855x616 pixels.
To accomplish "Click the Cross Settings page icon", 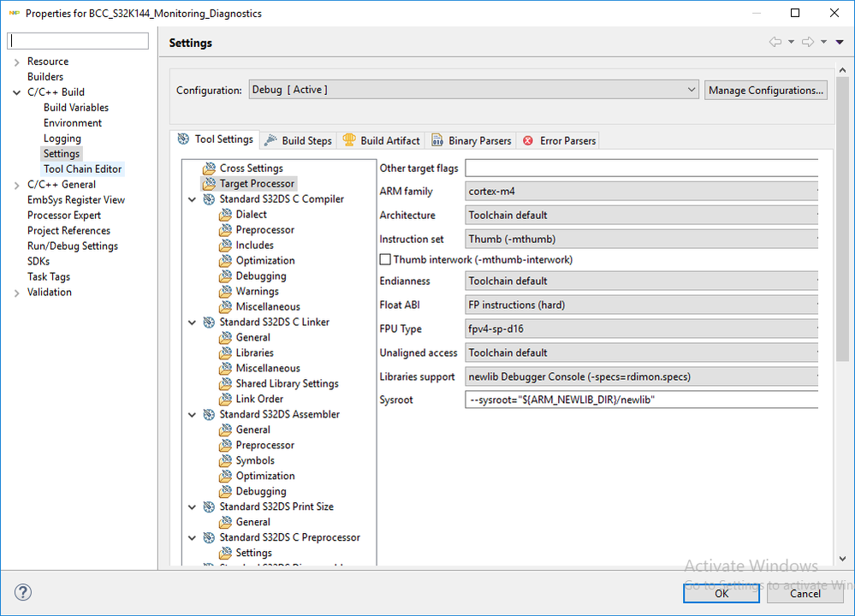I will pyautogui.click(x=209, y=169).
